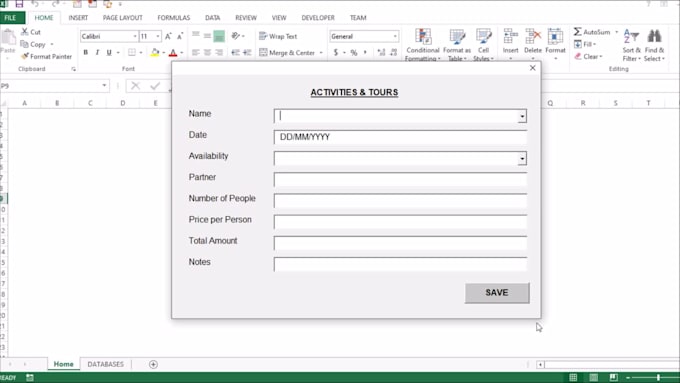
Task: Open the Fill menu
Action: (x=585, y=44)
